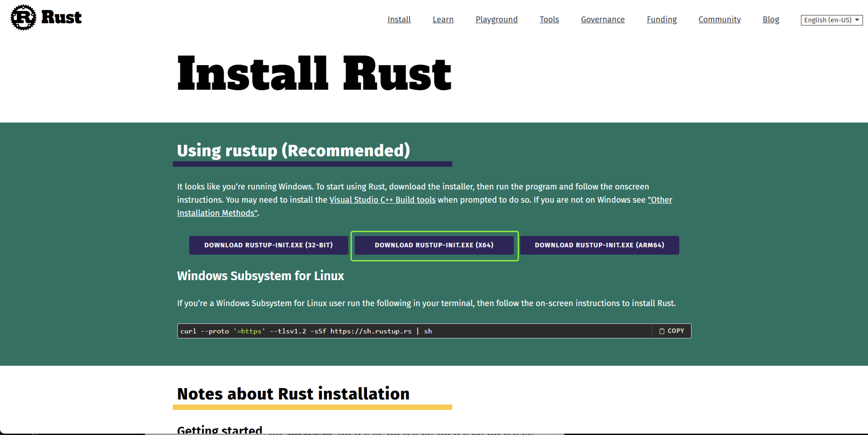Download rustup-init.exe (x64)
This screenshot has width=868, height=435.
pyautogui.click(x=434, y=245)
